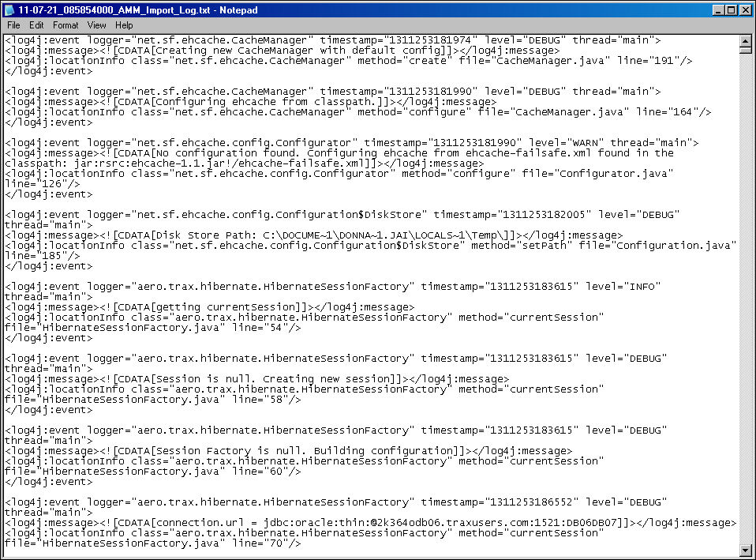Click the "connection.url = jdbc:oracle:thin" message line

pyautogui.click(x=370, y=523)
